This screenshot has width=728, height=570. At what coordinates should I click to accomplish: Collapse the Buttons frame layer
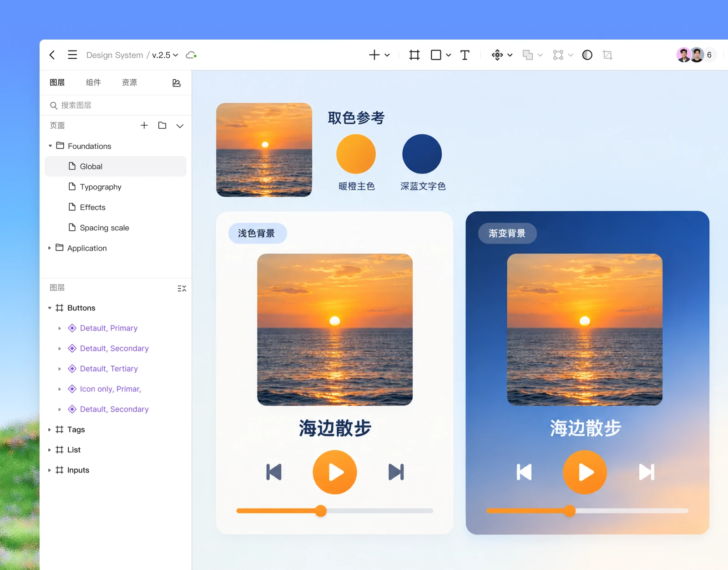[x=50, y=308]
